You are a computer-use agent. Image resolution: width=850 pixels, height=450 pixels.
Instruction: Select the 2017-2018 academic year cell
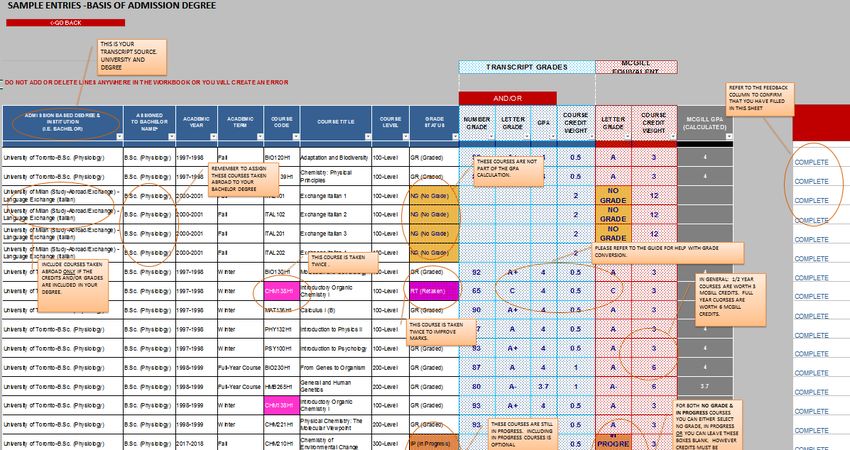(196, 443)
